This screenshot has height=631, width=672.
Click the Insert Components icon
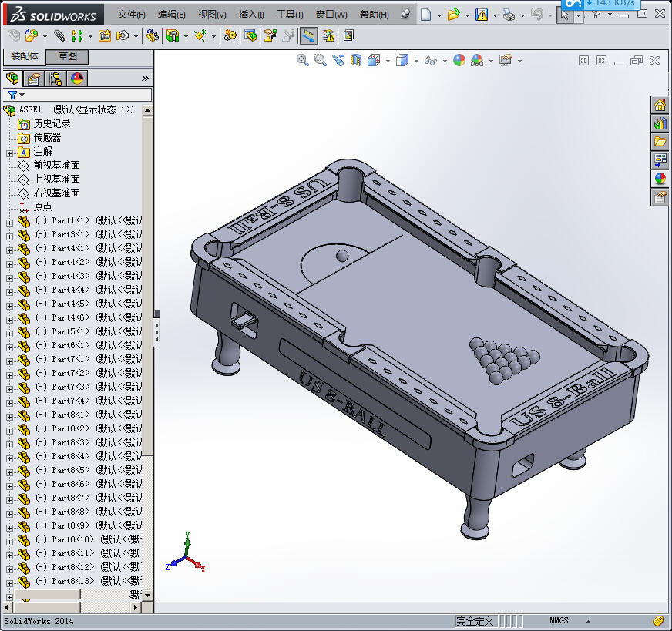[x=32, y=35]
